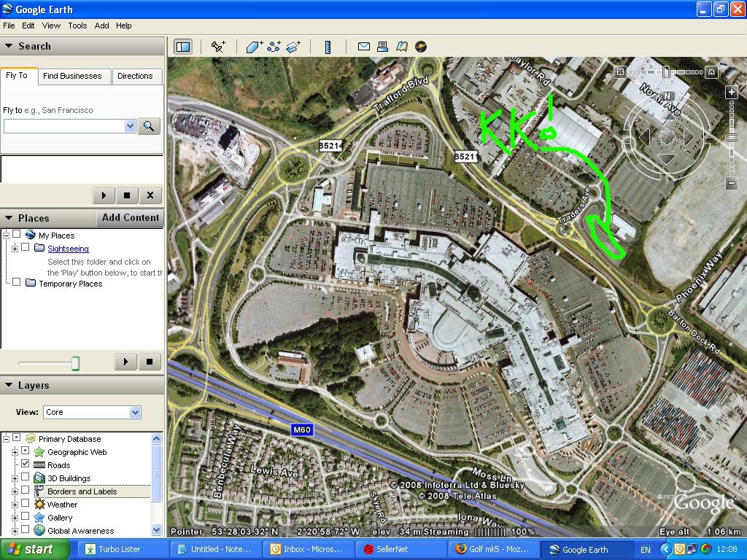Screen dimensions: 747x560
Task: Click the Places panel play tour button
Action: click(125, 362)
